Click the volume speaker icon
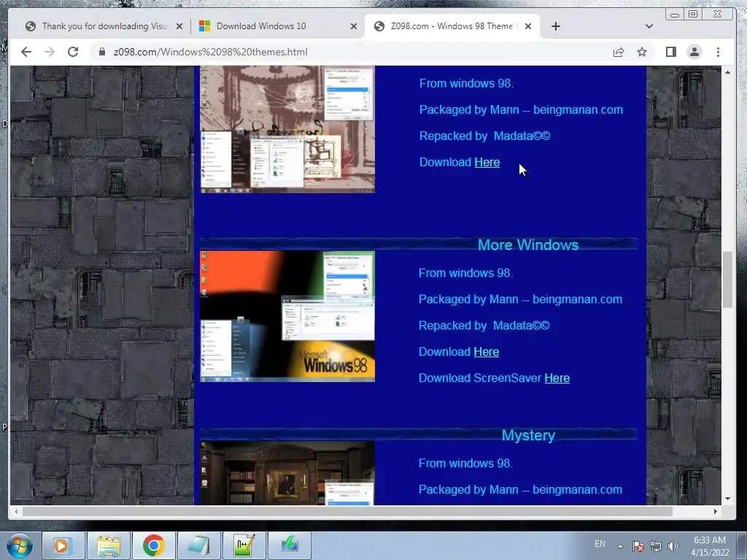This screenshot has height=560, width=747. pos(673,546)
